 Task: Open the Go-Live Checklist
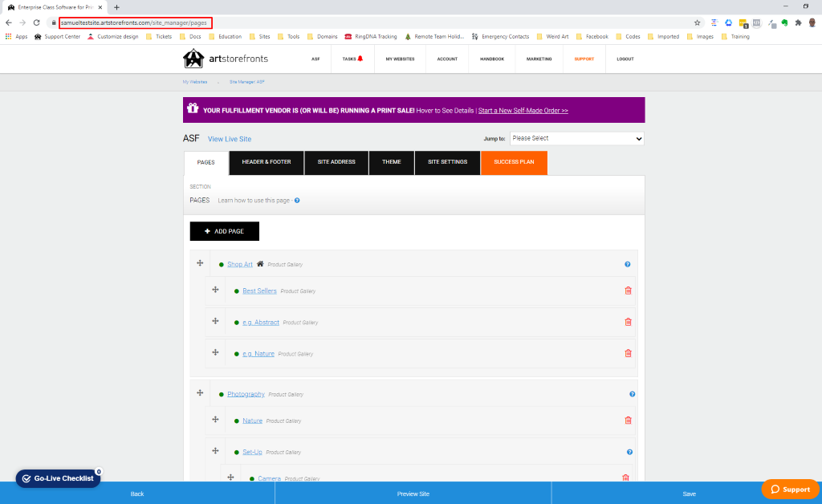coord(58,478)
